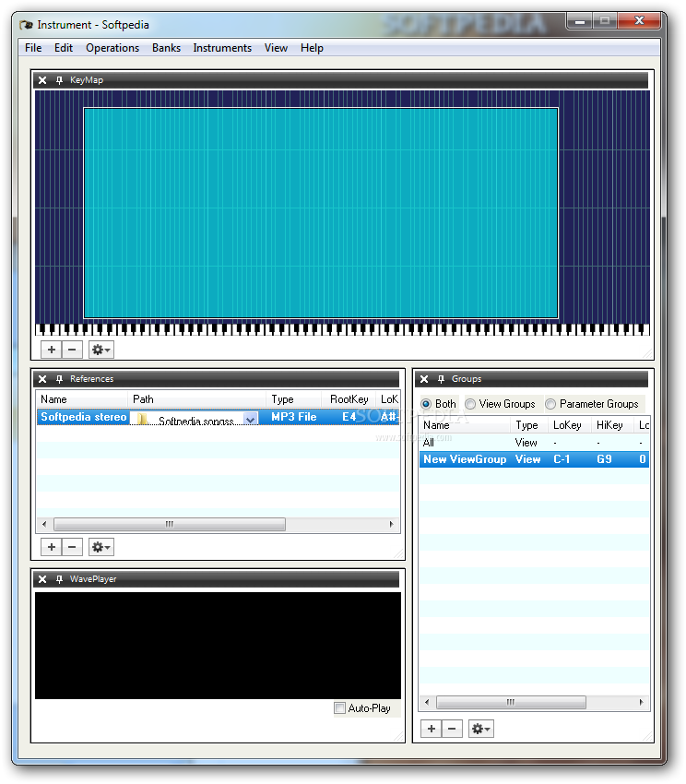
Task: Click the folder icon in Path cell
Action: 143,419
